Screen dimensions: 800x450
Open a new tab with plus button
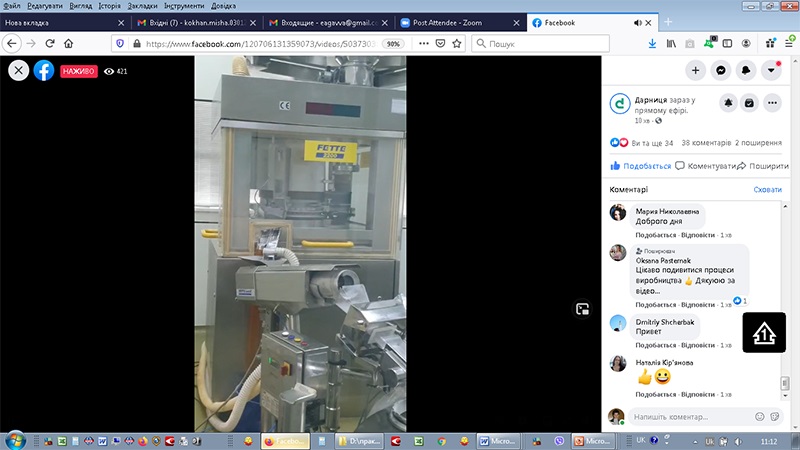[668, 22]
